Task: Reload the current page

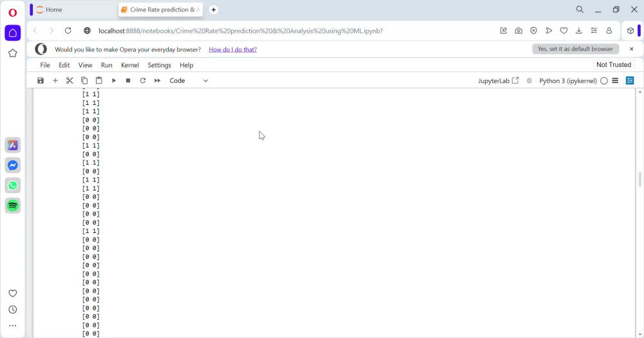Action: click(x=68, y=30)
